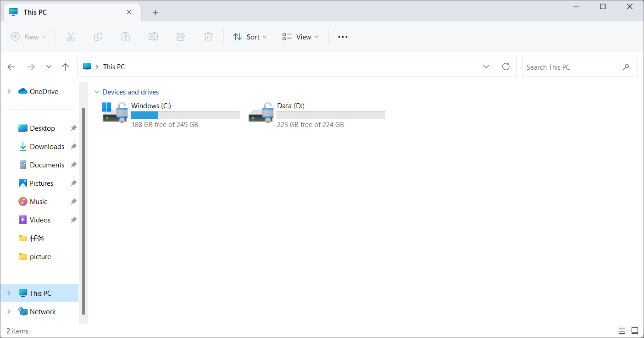Click the Windows (C:) drive label
This screenshot has width=644, height=338.
[151, 106]
